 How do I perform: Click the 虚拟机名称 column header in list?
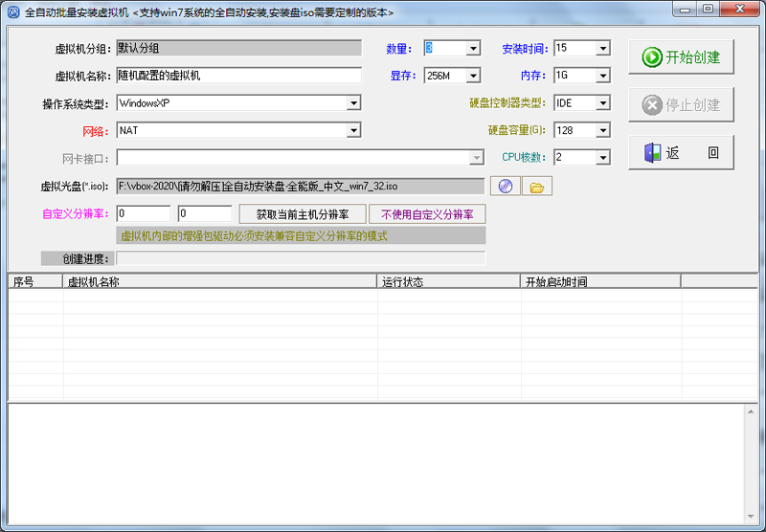(220, 281)
